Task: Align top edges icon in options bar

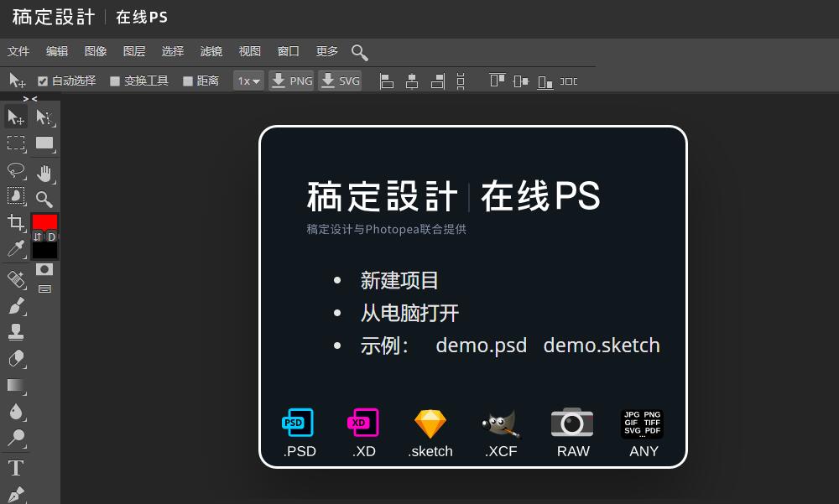Action: (497, 81)
